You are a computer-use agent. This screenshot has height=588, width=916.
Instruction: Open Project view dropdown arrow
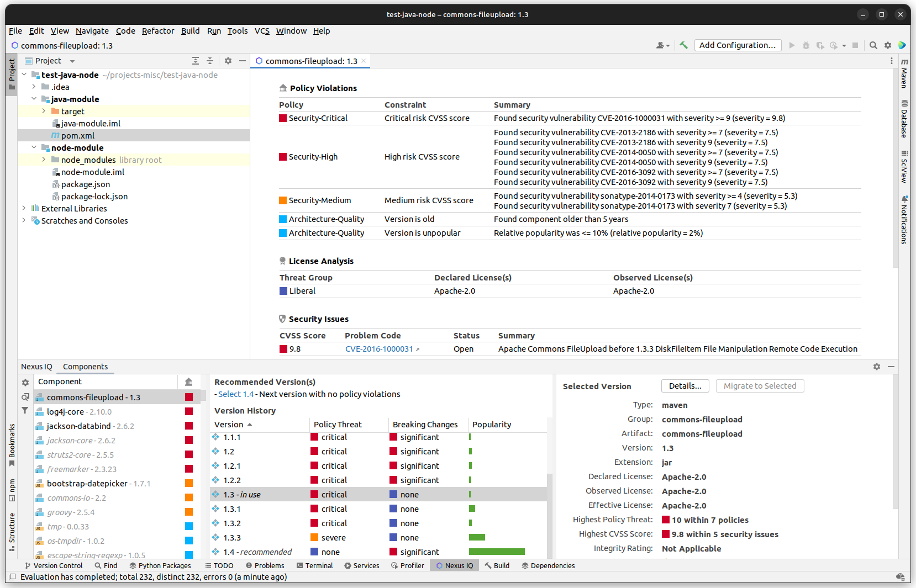coord(72,61)
